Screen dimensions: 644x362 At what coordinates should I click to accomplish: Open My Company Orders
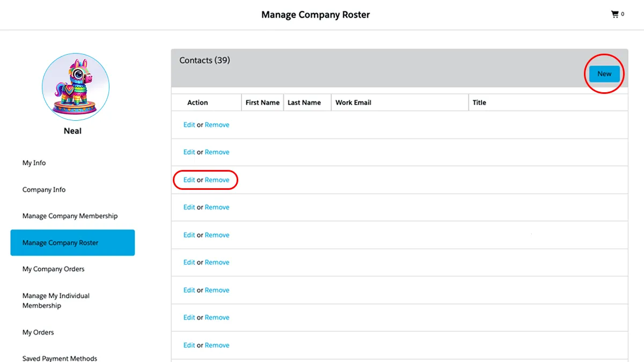(53, 269)
